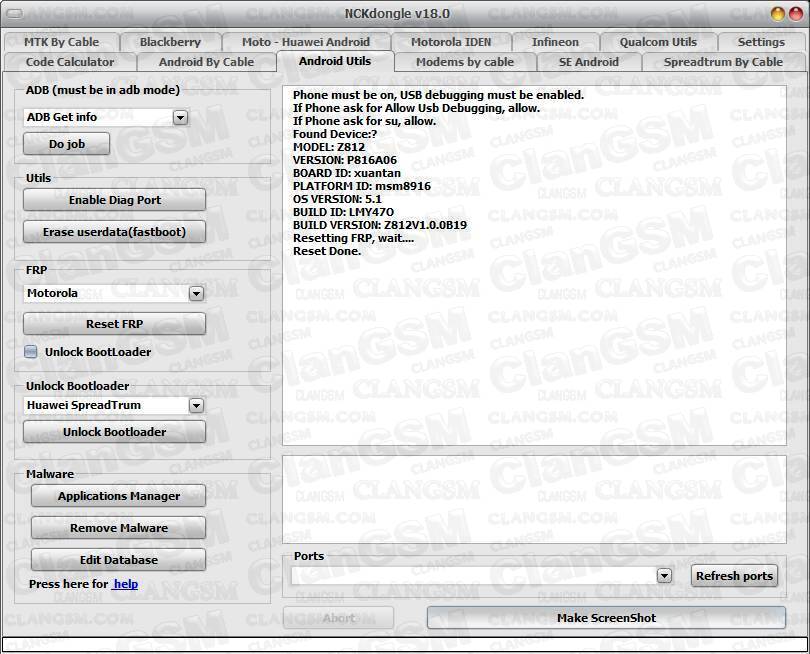
Task: Click the 'OS VERSION: 5.1' log line
Action: click(337, 199)
